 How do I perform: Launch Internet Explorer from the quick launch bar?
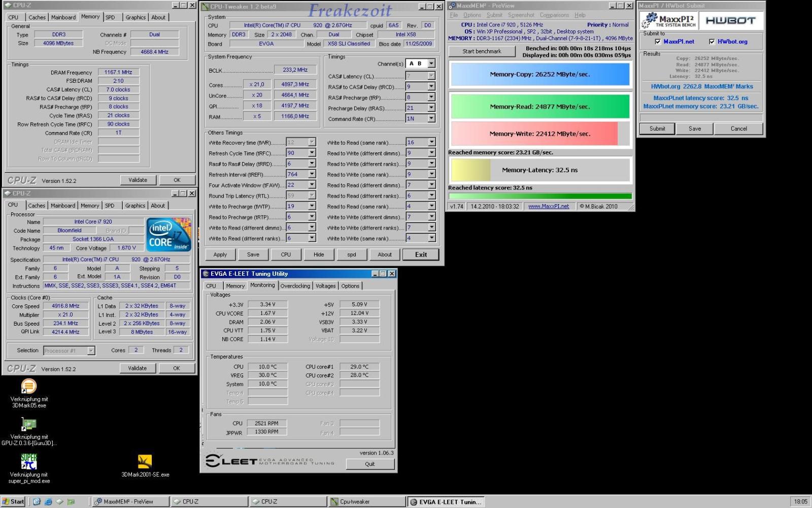[48, 501]
